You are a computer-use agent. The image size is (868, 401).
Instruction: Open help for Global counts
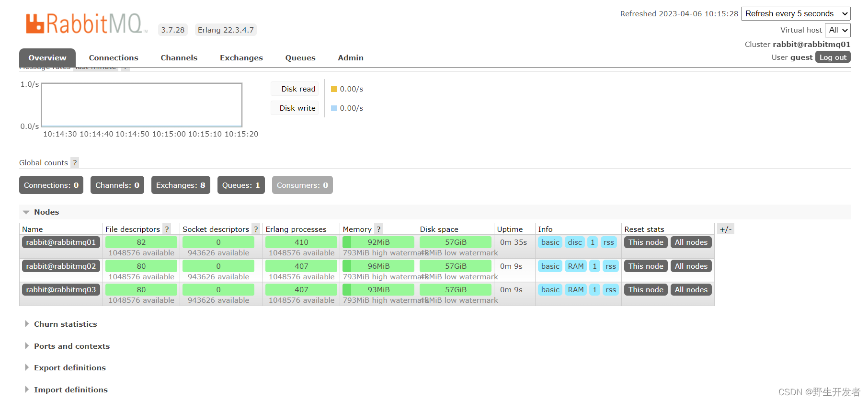[x=75, y=163]
